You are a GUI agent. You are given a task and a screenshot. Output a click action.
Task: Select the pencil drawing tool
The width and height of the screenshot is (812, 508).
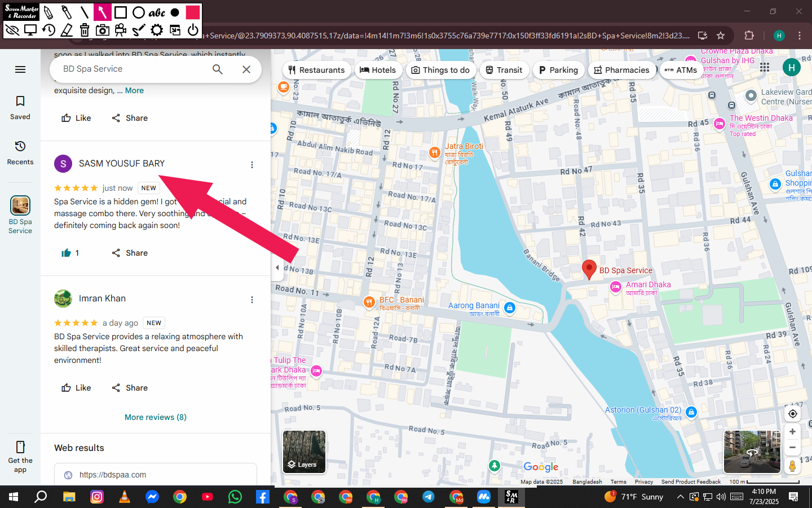(48, 12)
